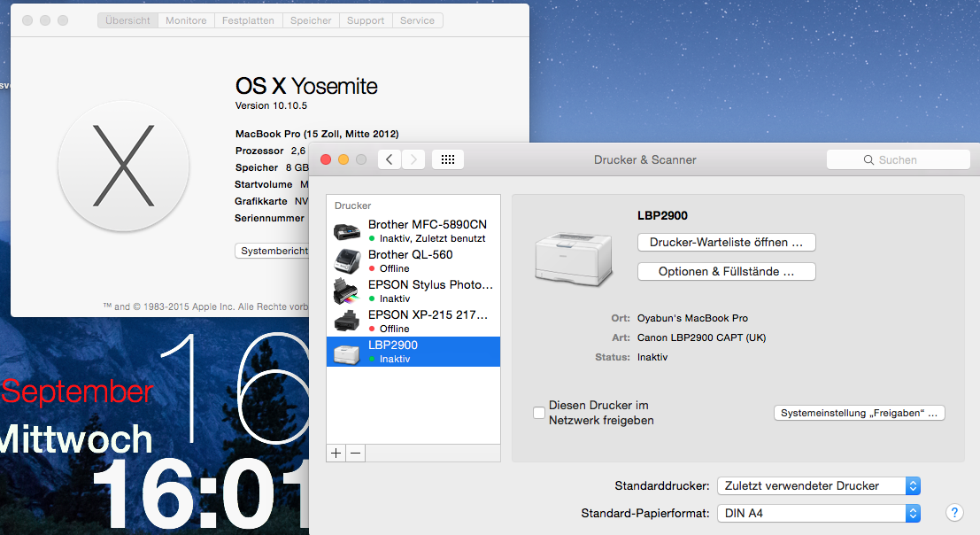Viewport: 980px width, 535px height.
Task: Switch to the Übersicht tab
Action: click(x=127, y=20)
